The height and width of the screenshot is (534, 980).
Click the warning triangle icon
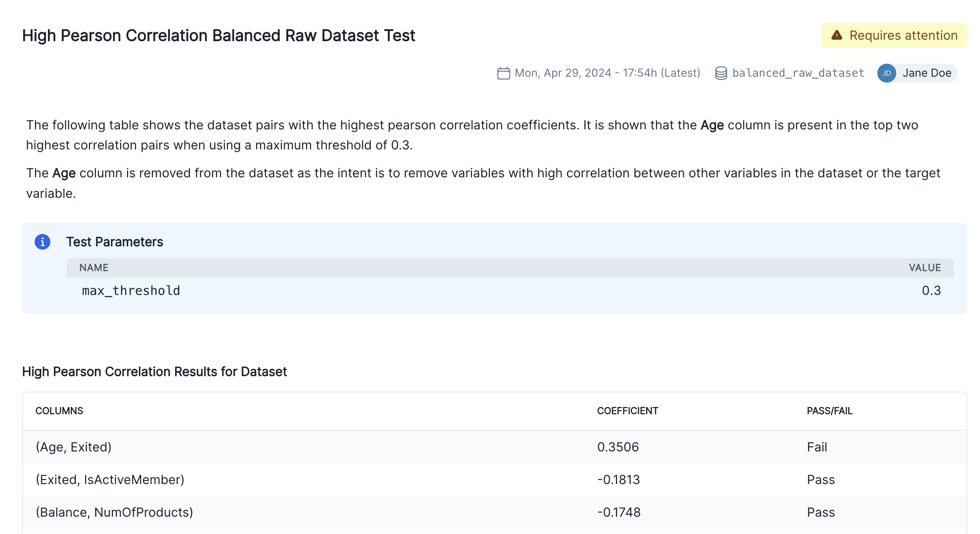pyautogui.click(x=837, y=35)
